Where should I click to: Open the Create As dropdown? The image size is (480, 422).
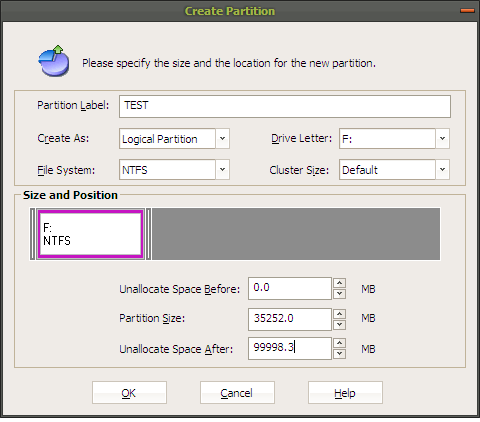point(222,138)
